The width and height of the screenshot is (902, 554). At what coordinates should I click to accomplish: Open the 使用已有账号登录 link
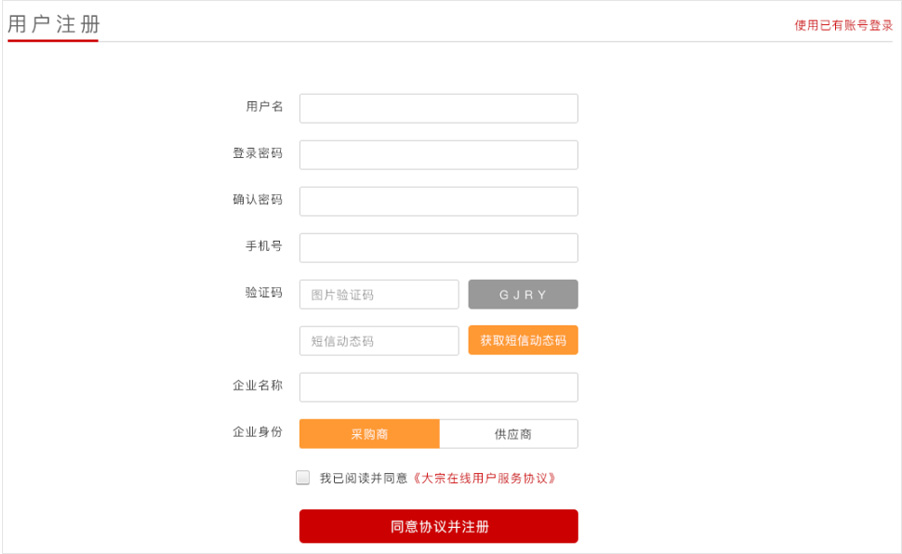[x=843, y=25]
